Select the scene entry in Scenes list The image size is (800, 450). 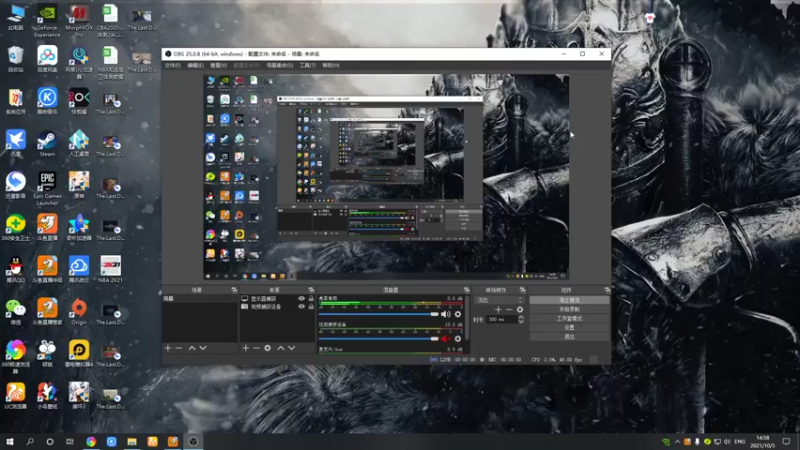pos(200,298)
